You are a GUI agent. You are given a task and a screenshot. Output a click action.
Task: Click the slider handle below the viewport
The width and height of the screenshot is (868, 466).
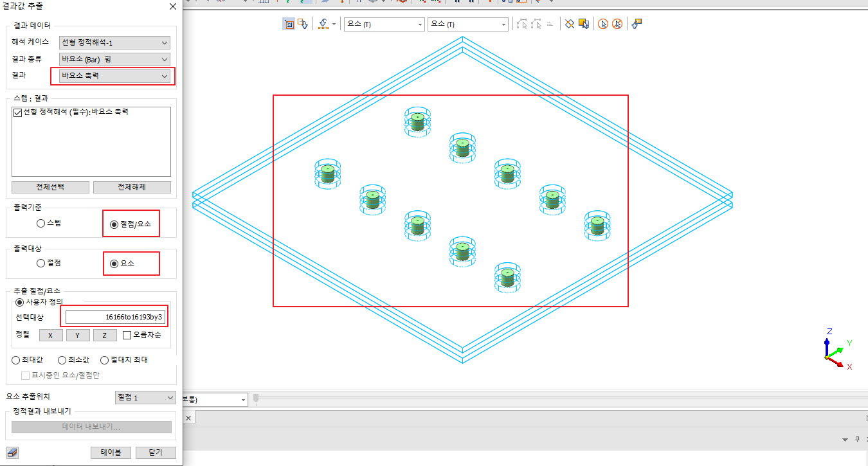pos(256,399)
